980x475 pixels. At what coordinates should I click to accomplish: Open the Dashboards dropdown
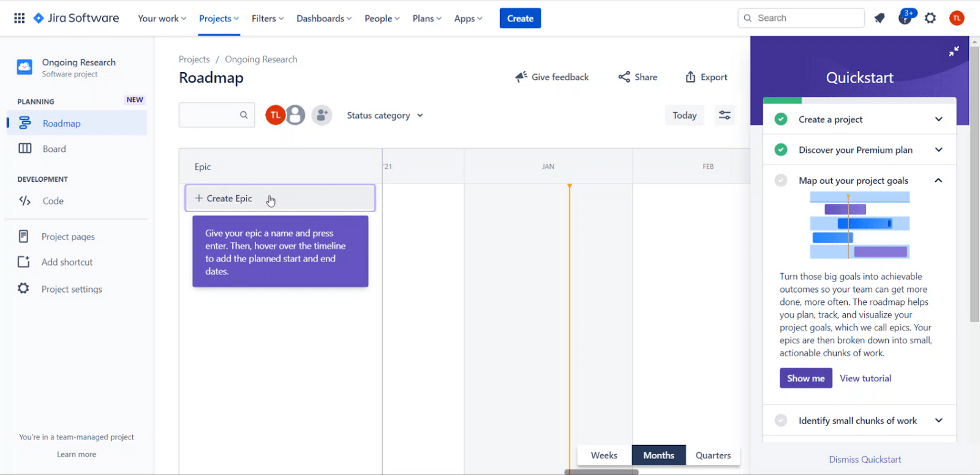pos(324,18)
